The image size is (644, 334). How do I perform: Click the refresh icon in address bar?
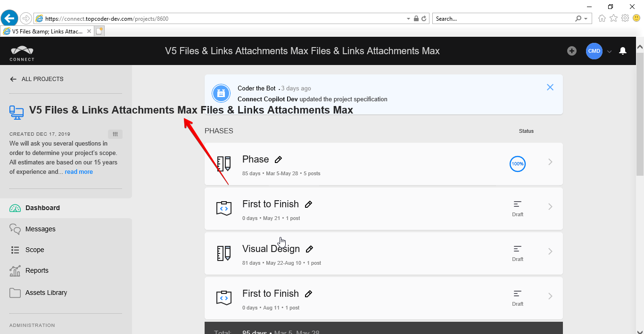(424, 19)
